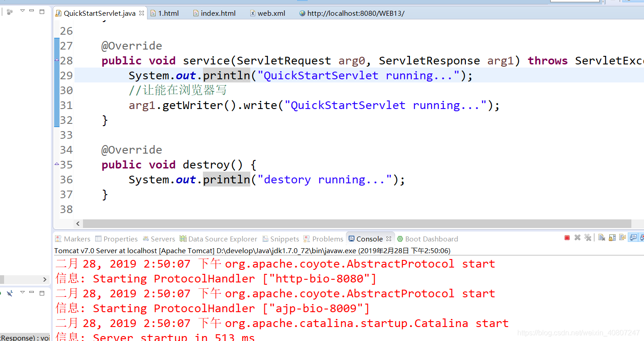Click right arrow of left panel horizontal scrollbar
Image resolution: width=644 pixels, height=341 pixels.
tap(45, 280)
